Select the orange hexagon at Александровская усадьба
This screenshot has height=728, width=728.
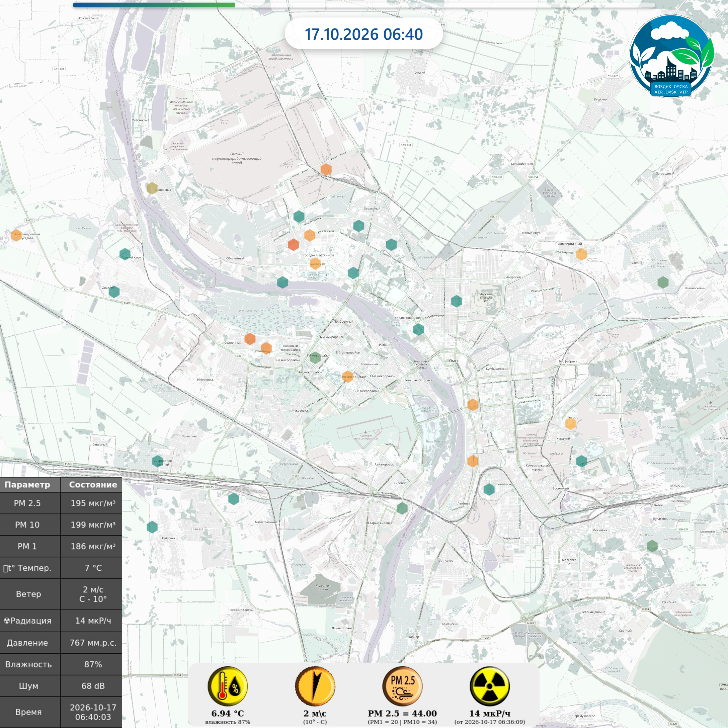(16, 235)
